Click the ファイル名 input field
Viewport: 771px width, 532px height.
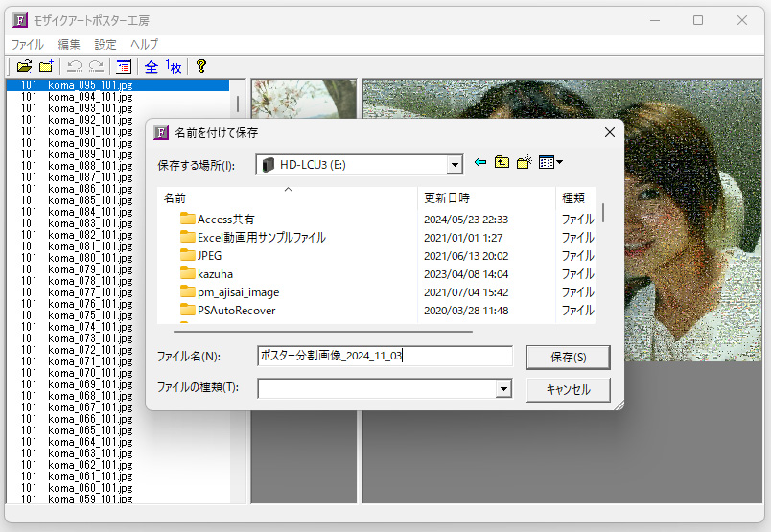point(385,356)
